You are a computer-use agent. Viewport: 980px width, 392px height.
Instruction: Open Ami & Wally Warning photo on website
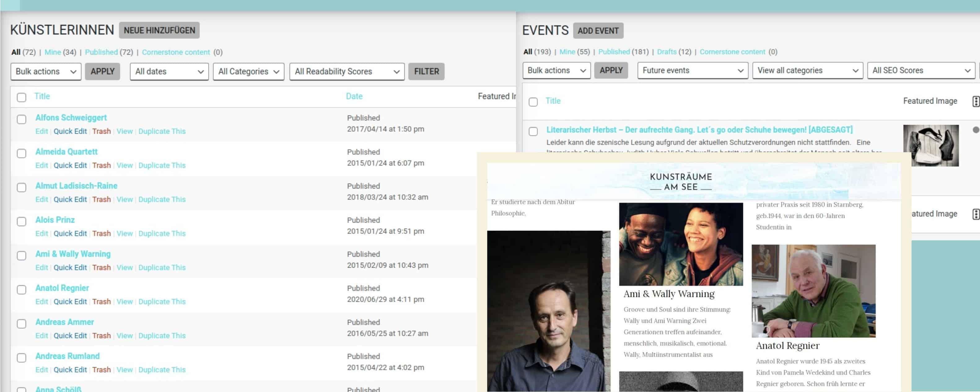click(x=680, y=244)
